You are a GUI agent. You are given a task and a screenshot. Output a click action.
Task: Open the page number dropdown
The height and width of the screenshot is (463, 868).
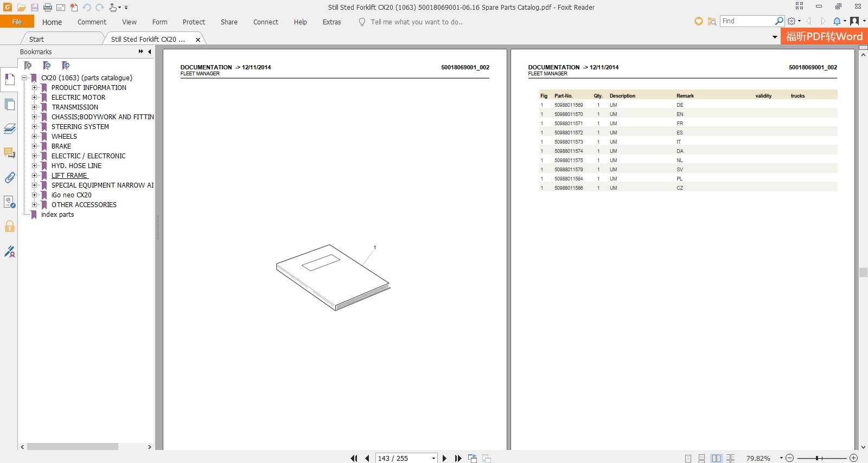click(x=433, y=459)
